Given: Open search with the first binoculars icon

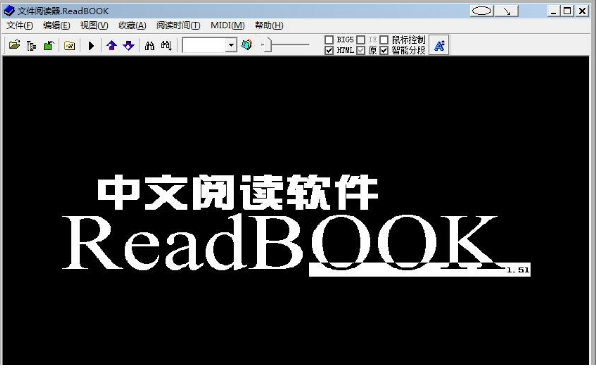Looking at the screenshot, I should coord(149,46).
